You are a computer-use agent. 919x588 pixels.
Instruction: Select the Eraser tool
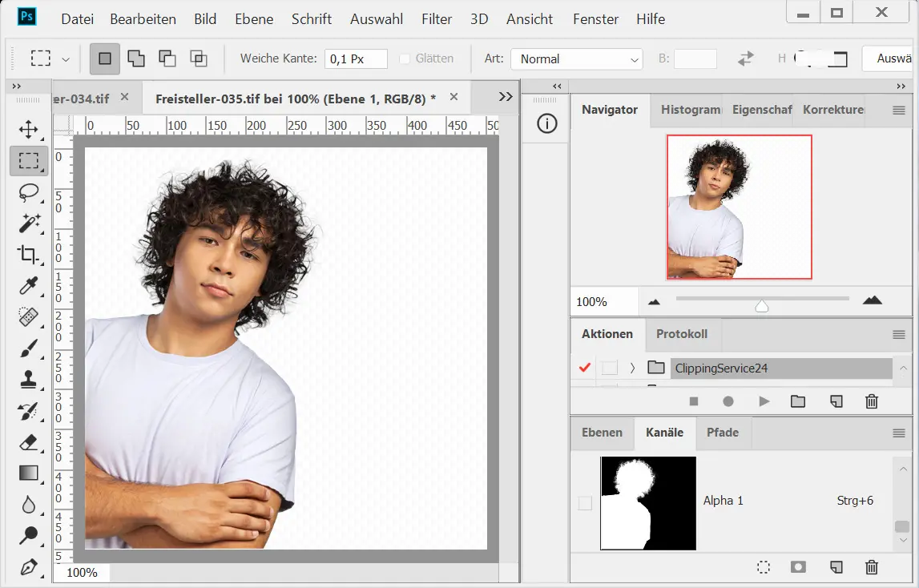[28, 442]
